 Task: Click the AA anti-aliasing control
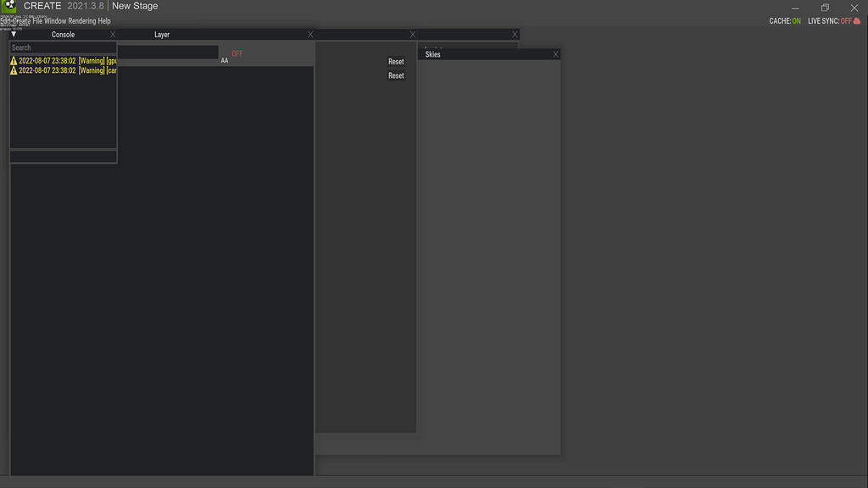225,60
